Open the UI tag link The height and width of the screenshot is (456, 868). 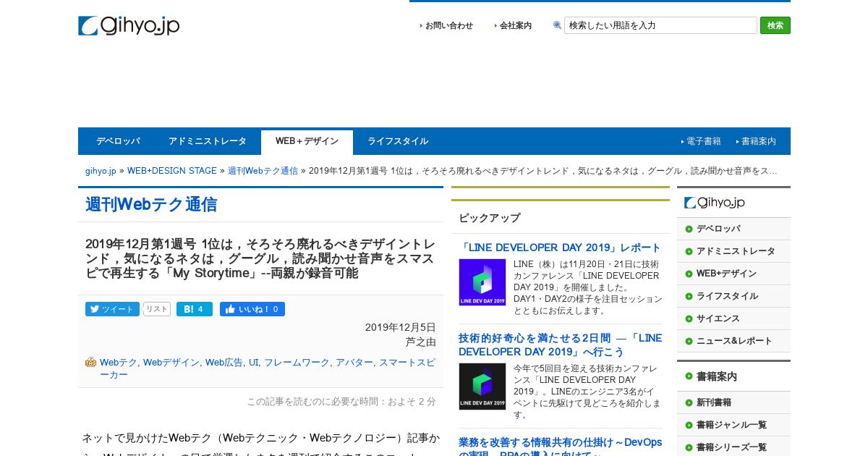click(x=253, y=362)
